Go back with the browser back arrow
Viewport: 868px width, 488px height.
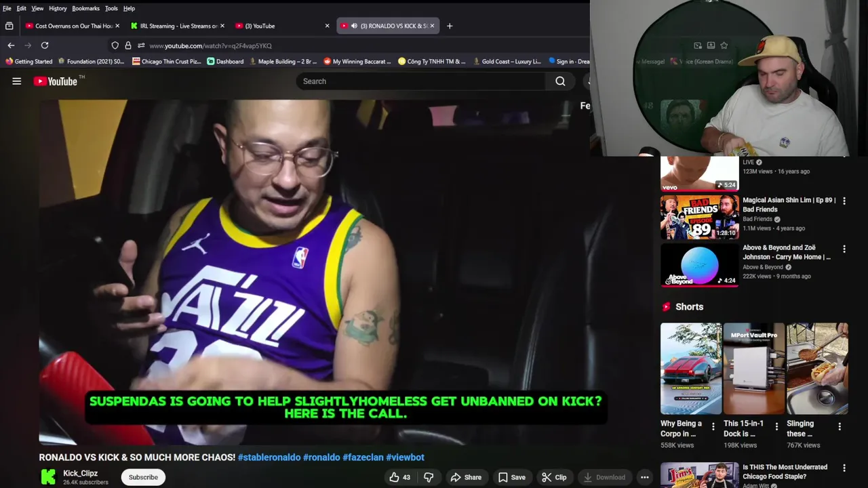click(11, 45)
